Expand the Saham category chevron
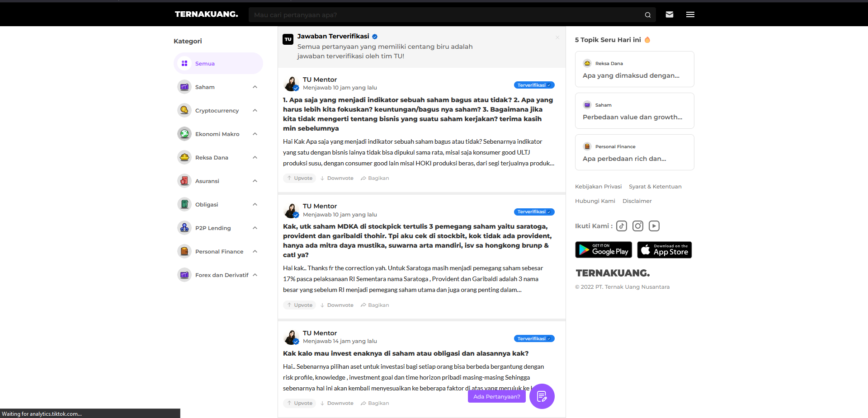The image size is (868, 418). (x=255, y=87)
